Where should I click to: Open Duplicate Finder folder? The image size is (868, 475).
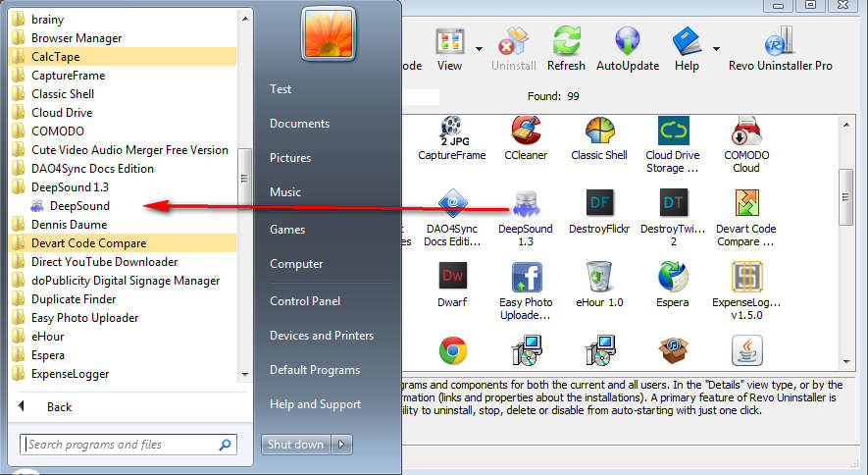pos(74,299)
